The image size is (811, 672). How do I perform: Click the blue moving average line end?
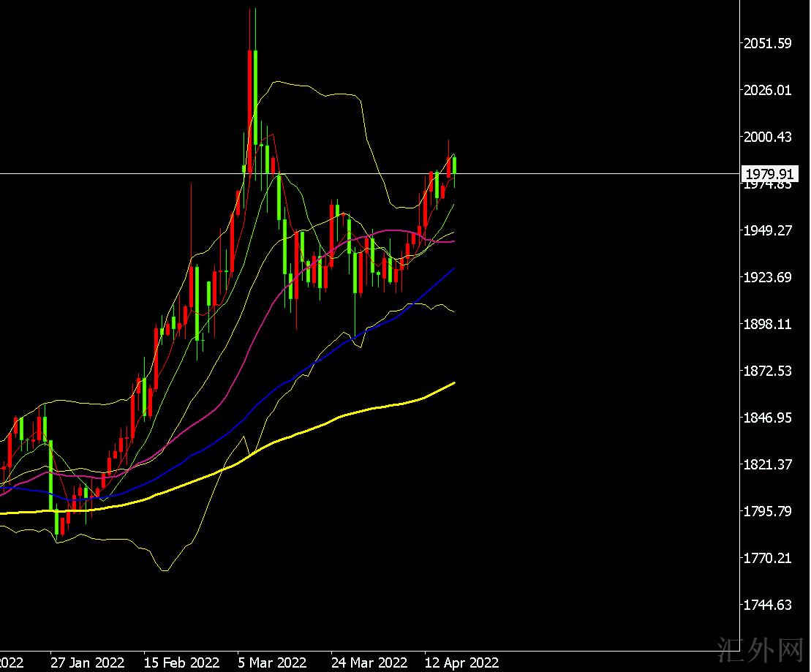453,270
